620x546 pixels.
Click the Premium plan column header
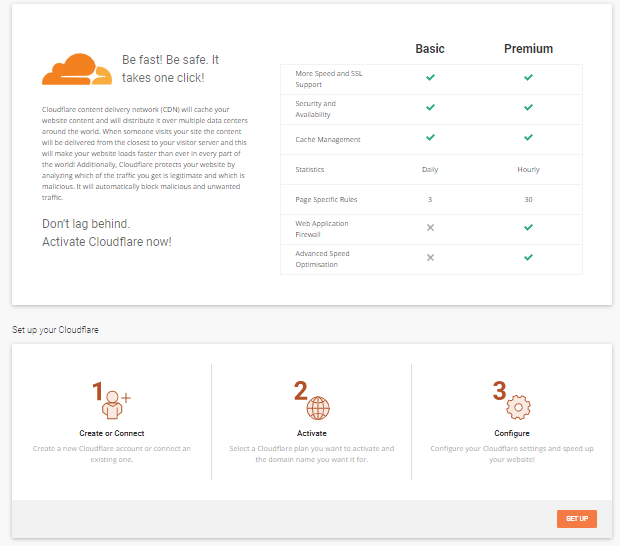[528, 49]
